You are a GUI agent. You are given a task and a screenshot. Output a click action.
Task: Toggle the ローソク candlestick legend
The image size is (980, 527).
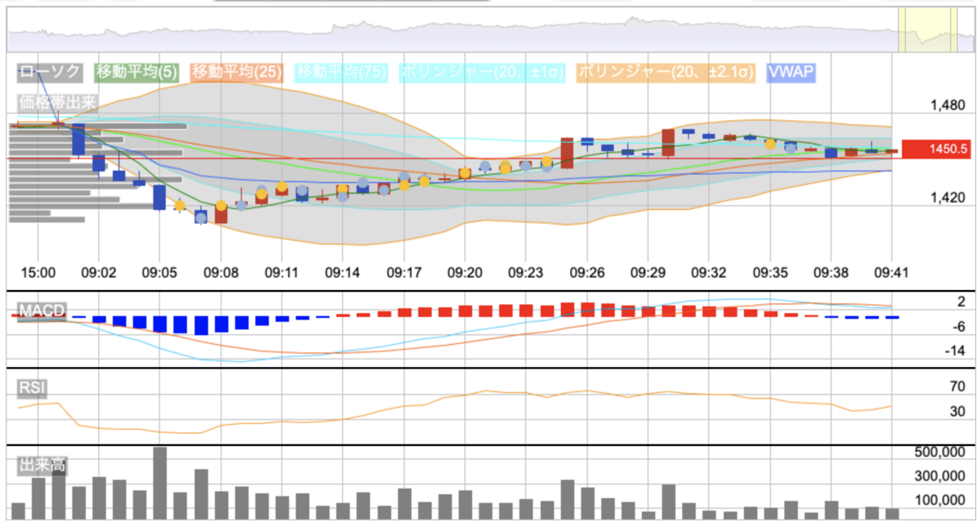[x=50, y=72]
